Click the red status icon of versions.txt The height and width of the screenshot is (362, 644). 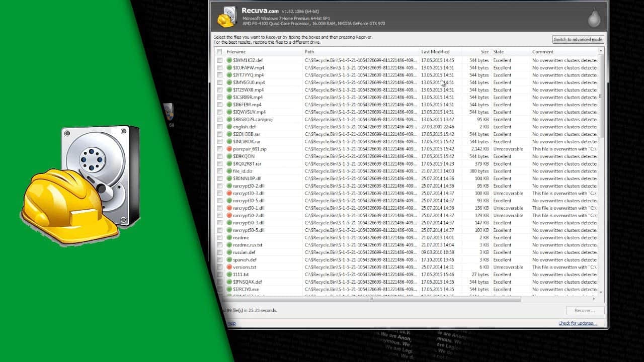[229, 267]
